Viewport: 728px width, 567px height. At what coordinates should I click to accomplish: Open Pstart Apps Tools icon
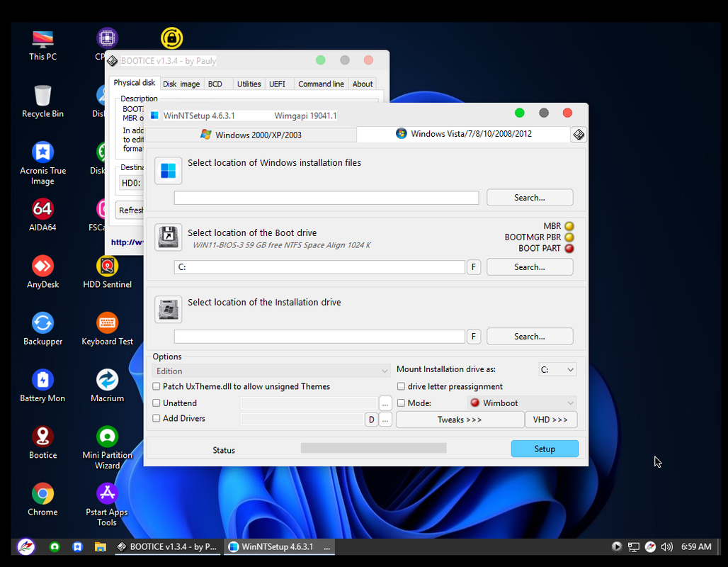coord(107,505)
